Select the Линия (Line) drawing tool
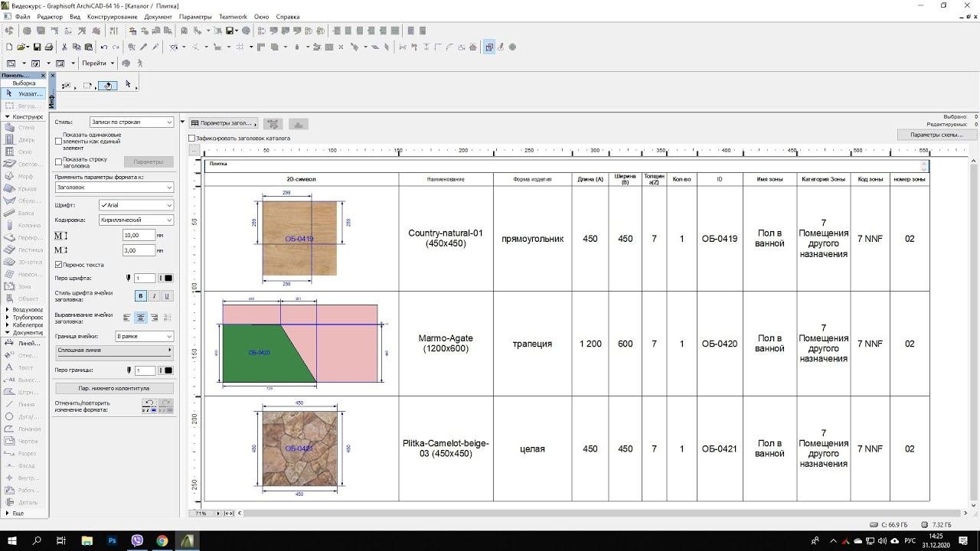This screenshot has height=551, width=980. pyautogui.click(x=24, y=405)
